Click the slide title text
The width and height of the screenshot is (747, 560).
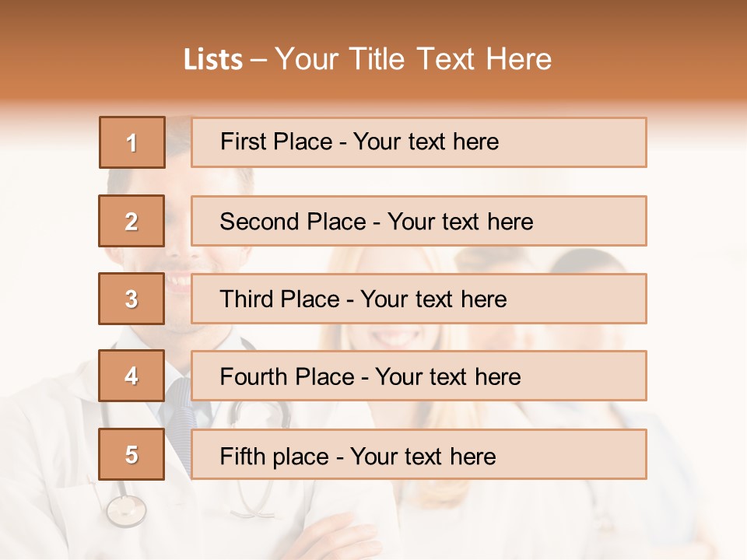(368, 59)
